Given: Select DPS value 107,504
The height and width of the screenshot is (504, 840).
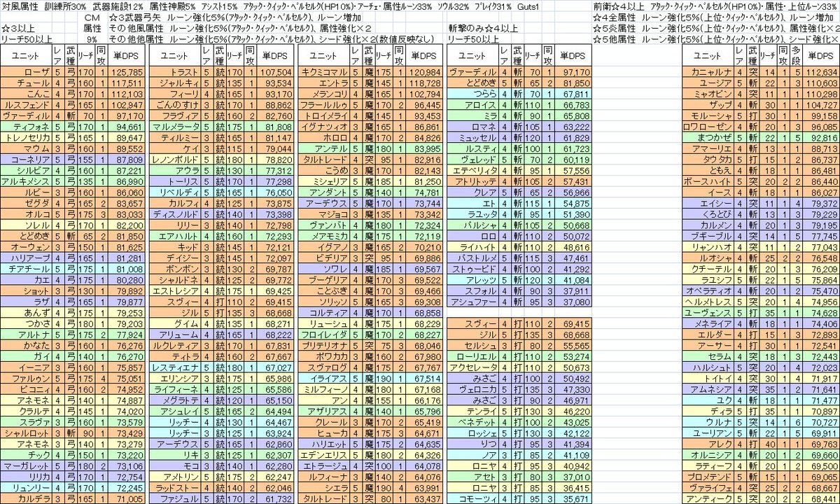Looking at the screenshot, I should (x=276, y=72).
